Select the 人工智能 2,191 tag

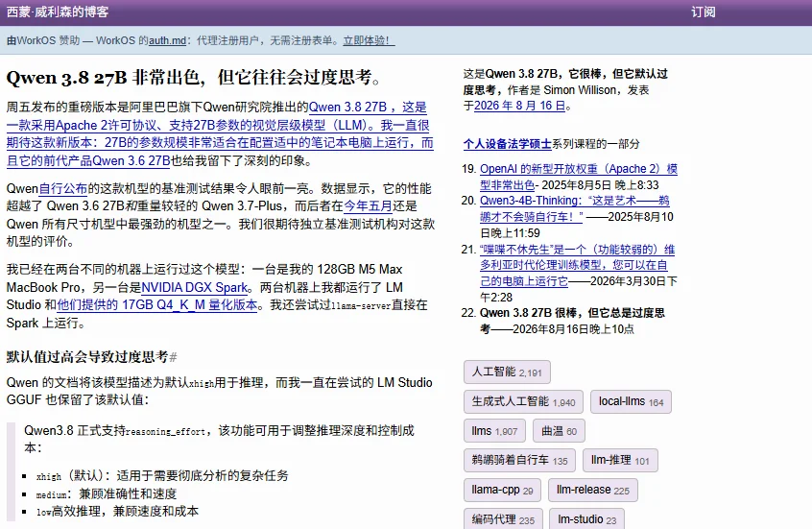tap(507, 372)
